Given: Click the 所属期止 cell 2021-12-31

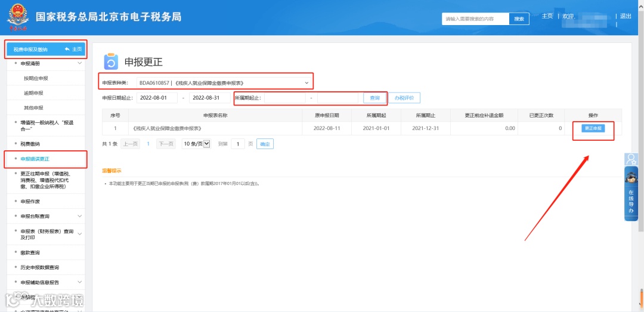Looking at the screenshot, I should (x=426, y=128).
